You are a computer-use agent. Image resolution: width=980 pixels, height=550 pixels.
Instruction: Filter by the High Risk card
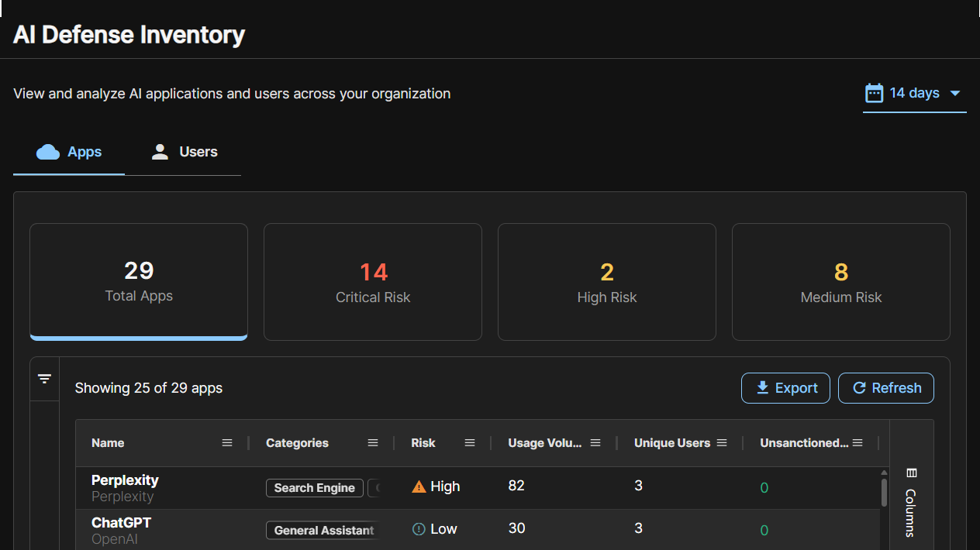(x=607, y=282)
